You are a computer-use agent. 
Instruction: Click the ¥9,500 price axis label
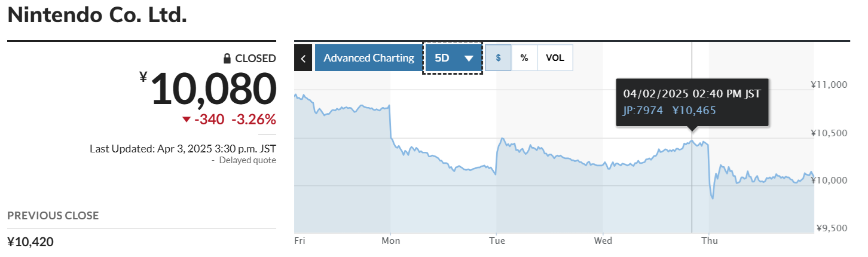click(832, 228)
